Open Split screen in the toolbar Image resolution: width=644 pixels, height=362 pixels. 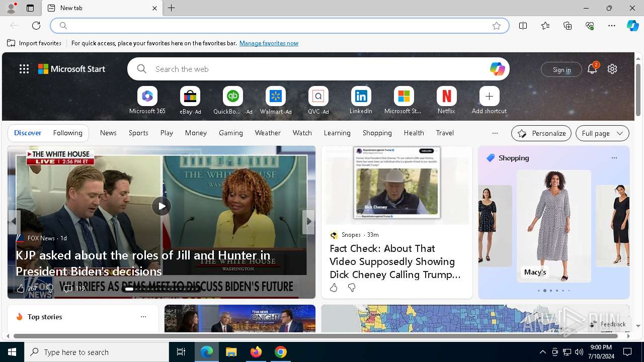523,26
